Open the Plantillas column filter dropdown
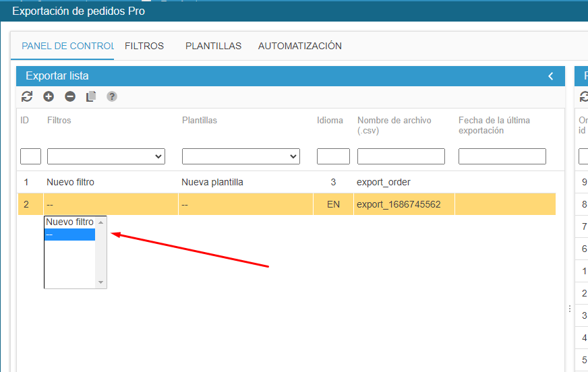The height and width of the screenshot is (372, 588). (241, 156)
